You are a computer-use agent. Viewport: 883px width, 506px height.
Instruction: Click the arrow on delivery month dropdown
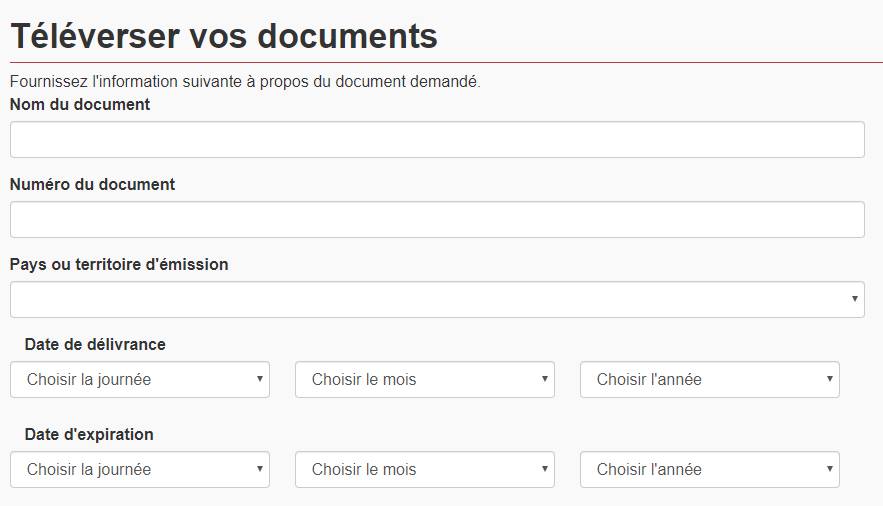pyautogui.click(x=545, y=379)
